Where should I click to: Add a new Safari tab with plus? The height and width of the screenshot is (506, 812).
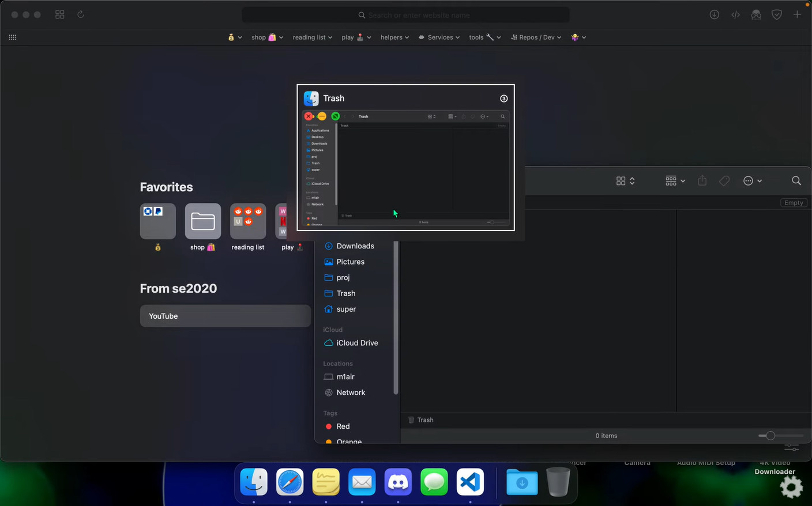(797, 15)
